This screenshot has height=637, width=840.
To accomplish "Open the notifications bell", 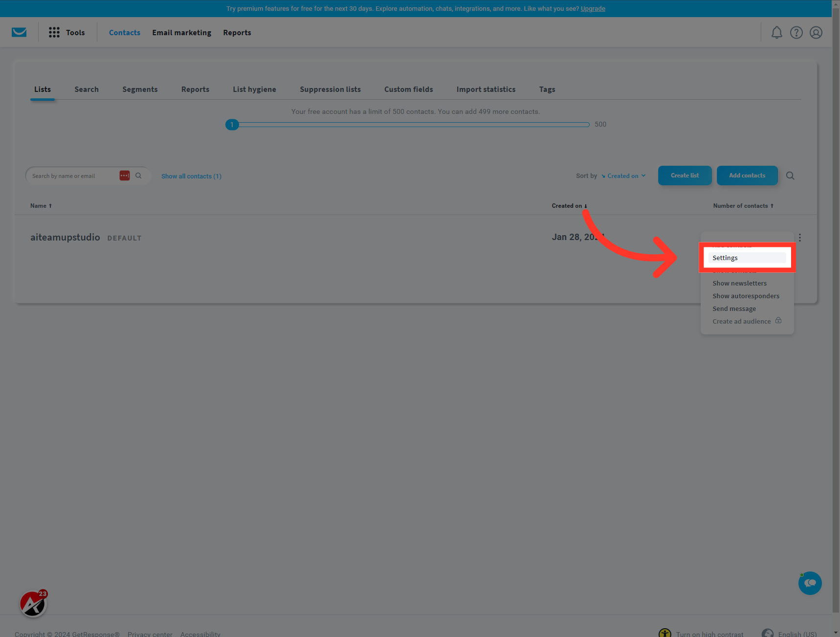I will pyautogui.click(x=777, y=32).
